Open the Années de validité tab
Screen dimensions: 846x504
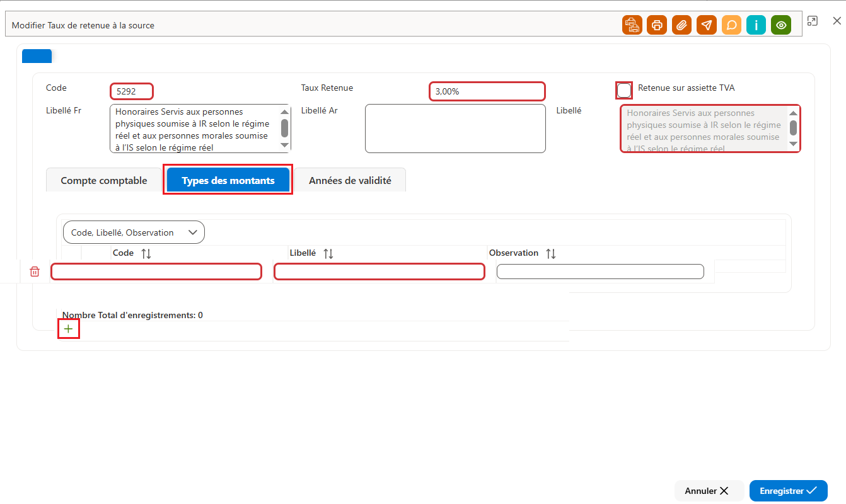(350, 180)
